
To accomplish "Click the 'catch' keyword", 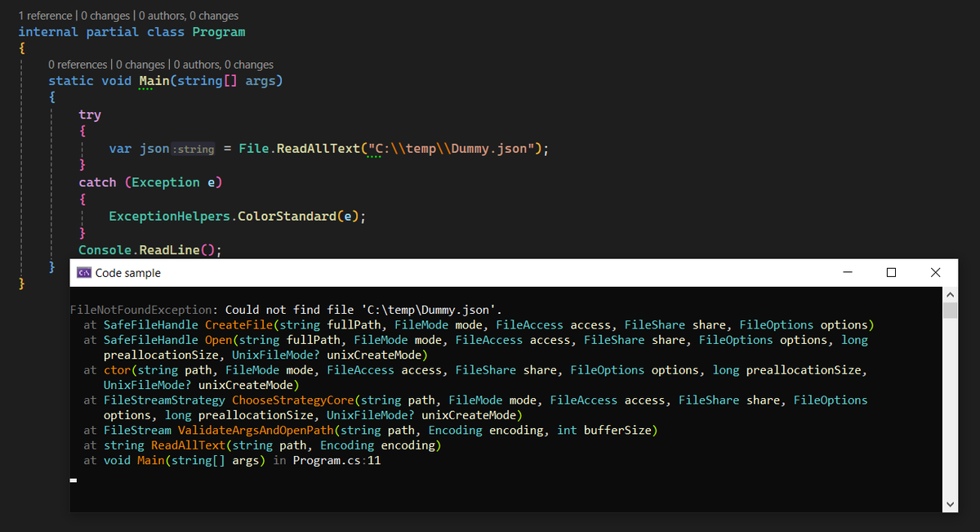I will [x=98, y=182].
